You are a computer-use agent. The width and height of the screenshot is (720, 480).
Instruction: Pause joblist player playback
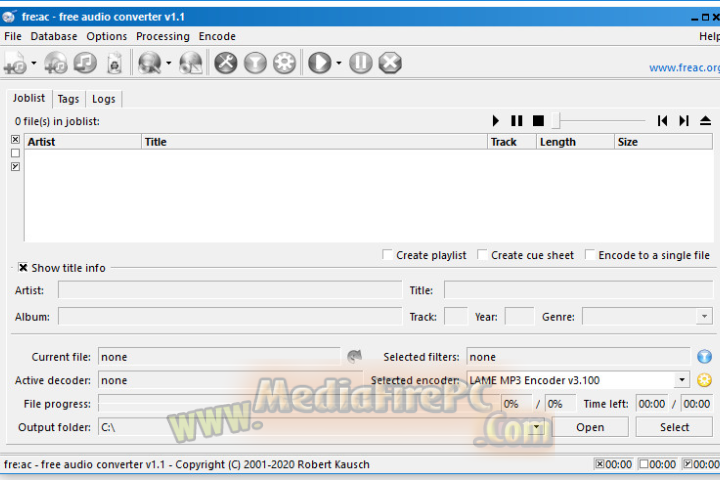(517, 121)
